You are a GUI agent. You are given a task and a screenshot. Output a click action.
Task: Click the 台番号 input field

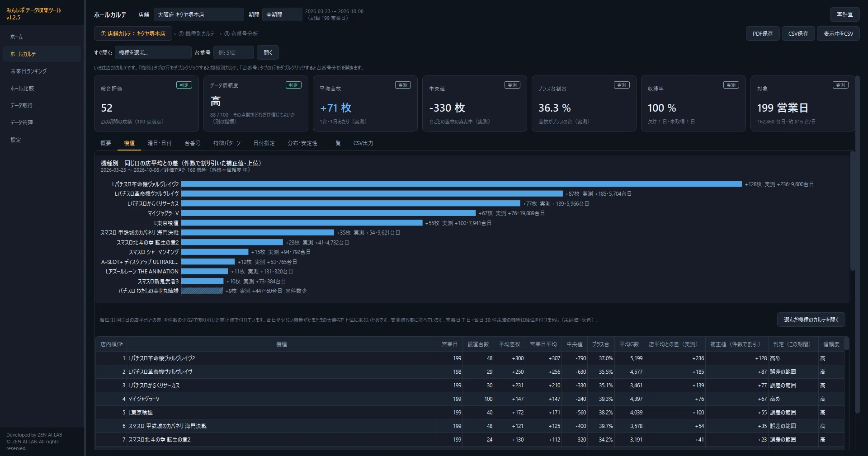[233, 52]
